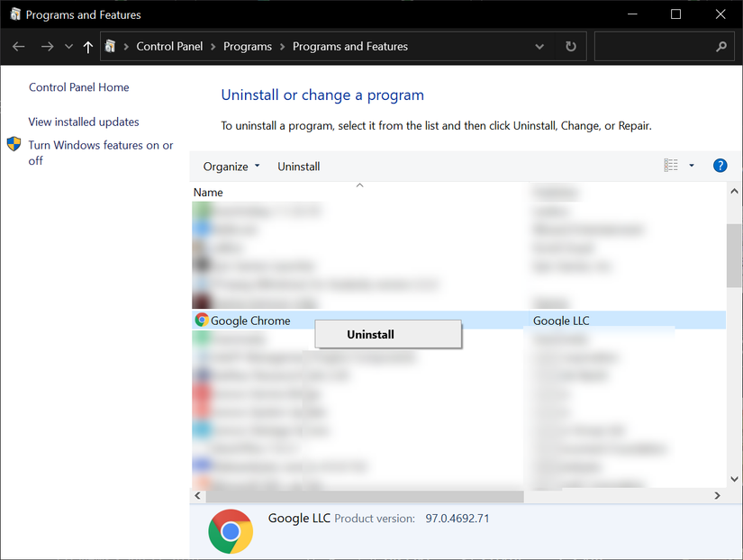
Task: Click the product version 97.0.4692.71
Action: pyautogui.click(x=457, y=519)
